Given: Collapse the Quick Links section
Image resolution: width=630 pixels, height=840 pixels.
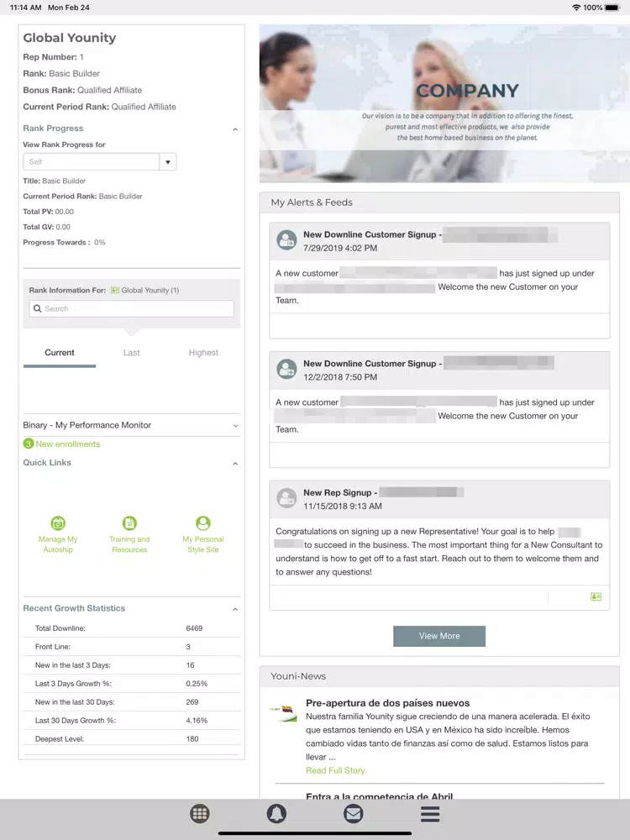Looking at the screenshot, I should (x=235, y=464).
